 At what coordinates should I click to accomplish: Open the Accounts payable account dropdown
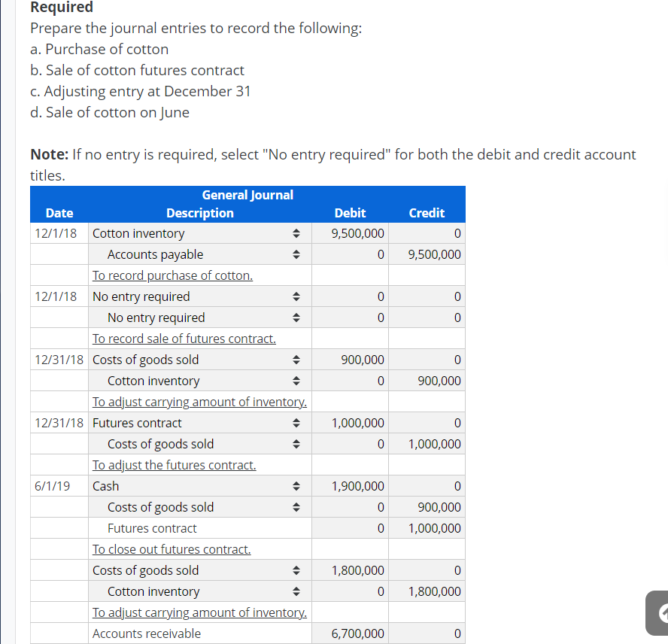point(296,254)
